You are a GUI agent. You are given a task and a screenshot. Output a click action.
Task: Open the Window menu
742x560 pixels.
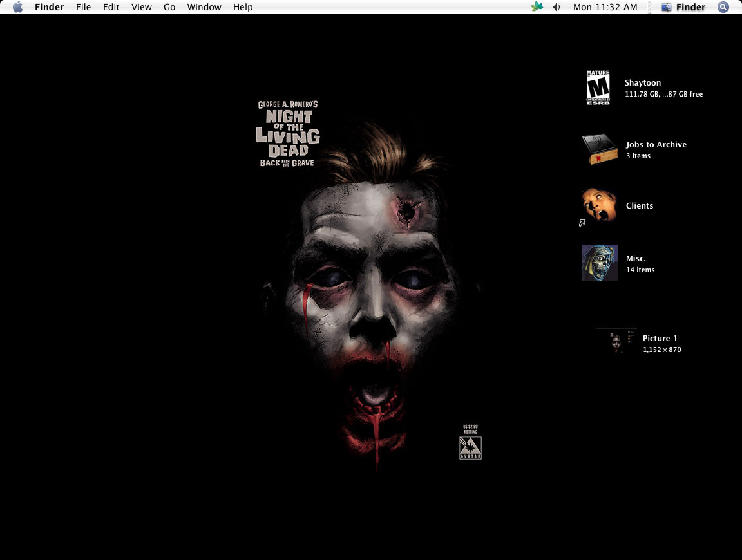204,7
